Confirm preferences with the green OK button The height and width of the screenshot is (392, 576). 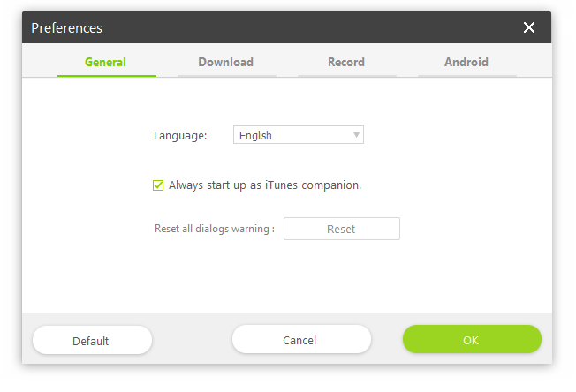pos(471,340)
